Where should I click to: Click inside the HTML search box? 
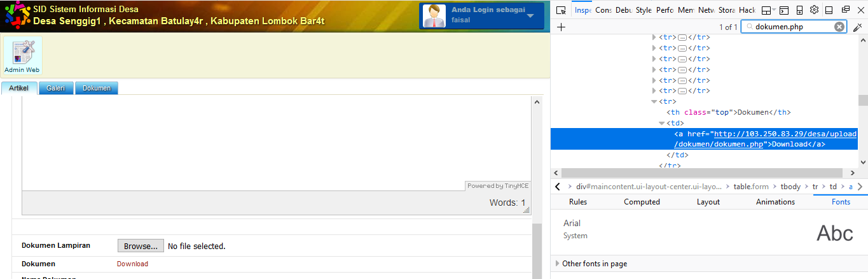(x=793, y=27)
